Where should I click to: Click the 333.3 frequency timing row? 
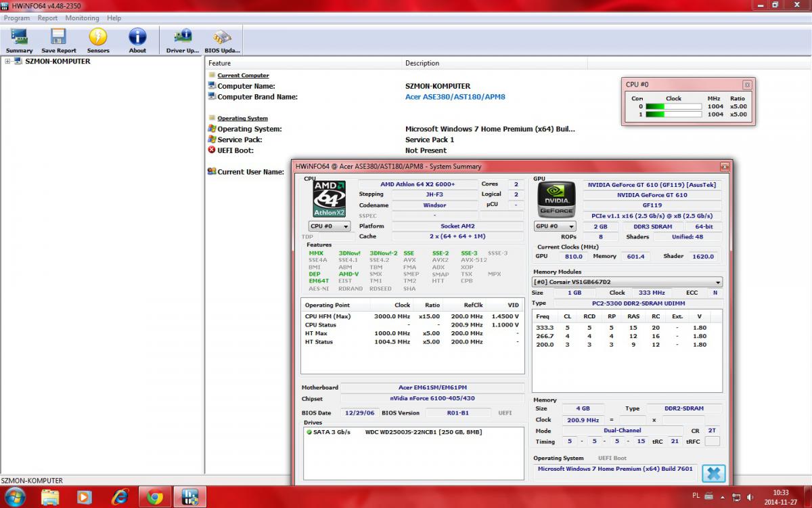(627, 327)
